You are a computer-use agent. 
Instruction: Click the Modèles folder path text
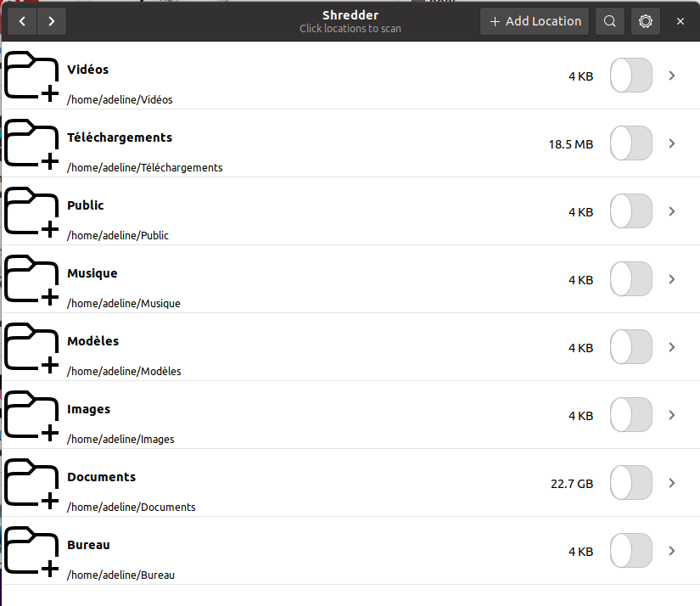pos(124,371)
